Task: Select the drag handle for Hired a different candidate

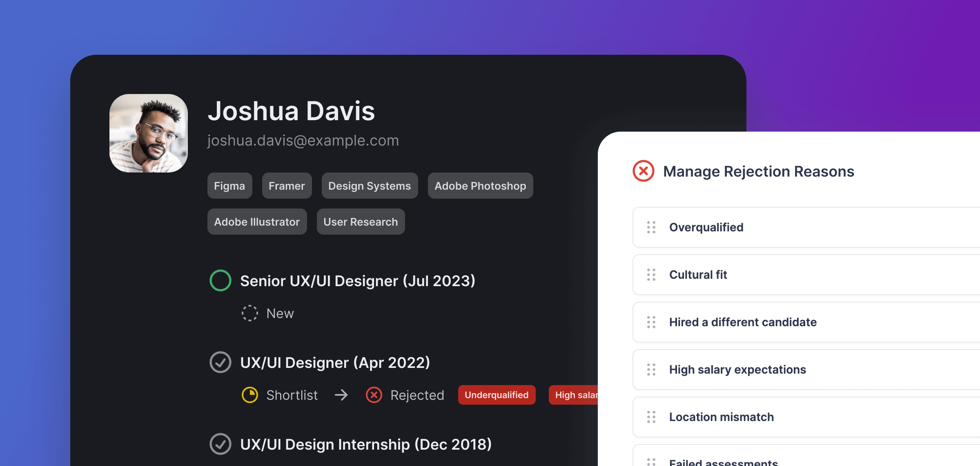Action: (651, 322)
